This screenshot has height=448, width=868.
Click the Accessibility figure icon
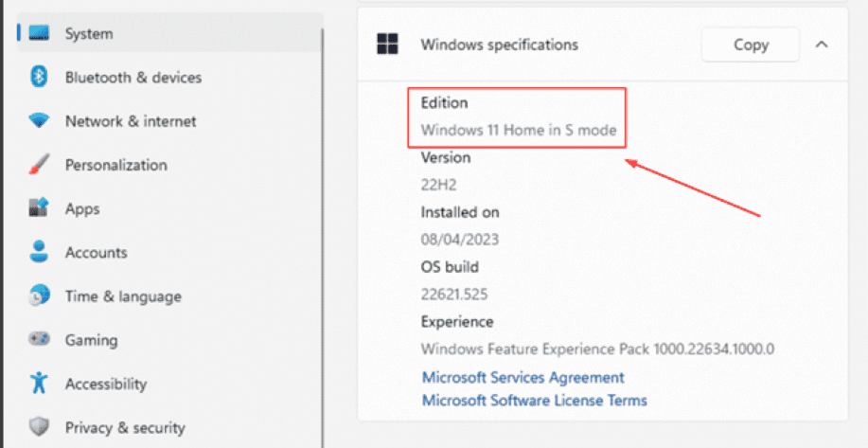(39, 384)
